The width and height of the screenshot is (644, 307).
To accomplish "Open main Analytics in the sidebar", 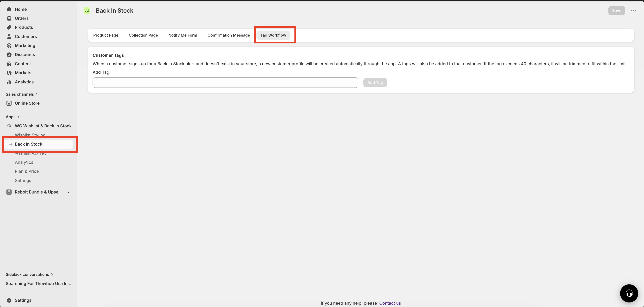I will click(x=24, y=82).
